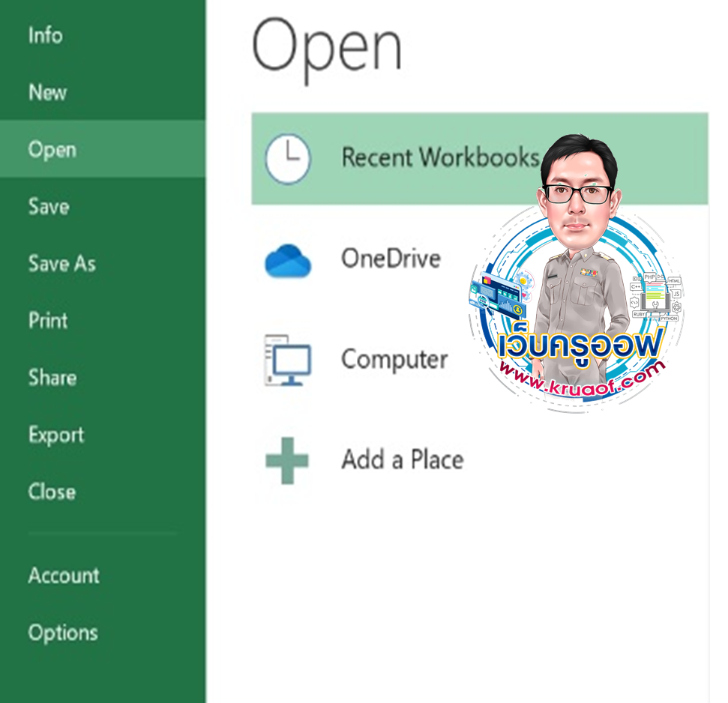728x703 pixels.
Task: Open the Print page
Action: tap(48, 320)
